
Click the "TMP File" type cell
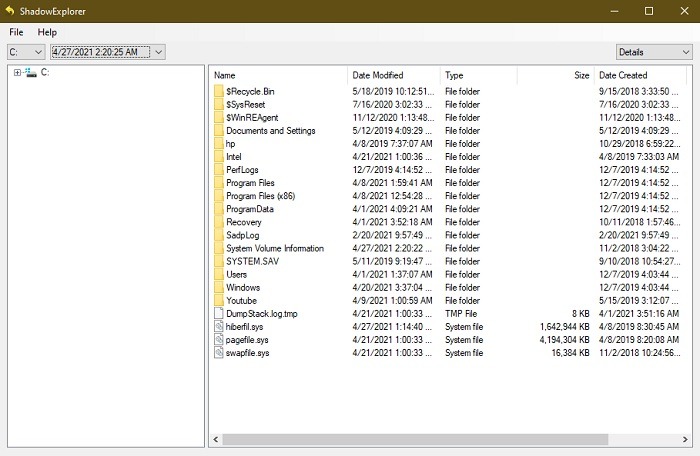click(461, 314)
